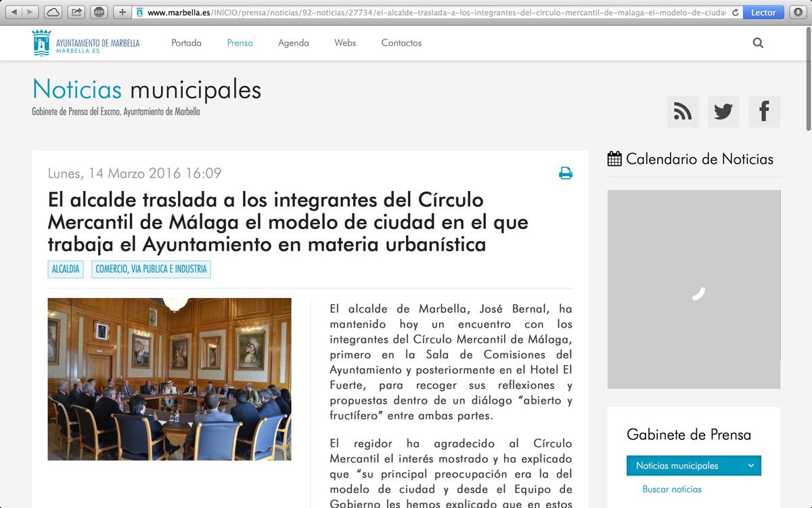812x508 pixels.
Task: Click the article headline text
Action: 288,222
